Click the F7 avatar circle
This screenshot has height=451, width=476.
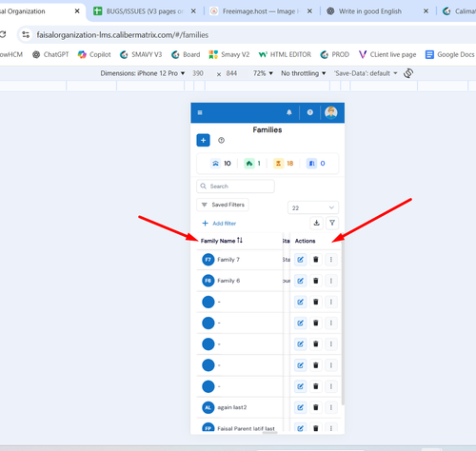pos(208,260)
